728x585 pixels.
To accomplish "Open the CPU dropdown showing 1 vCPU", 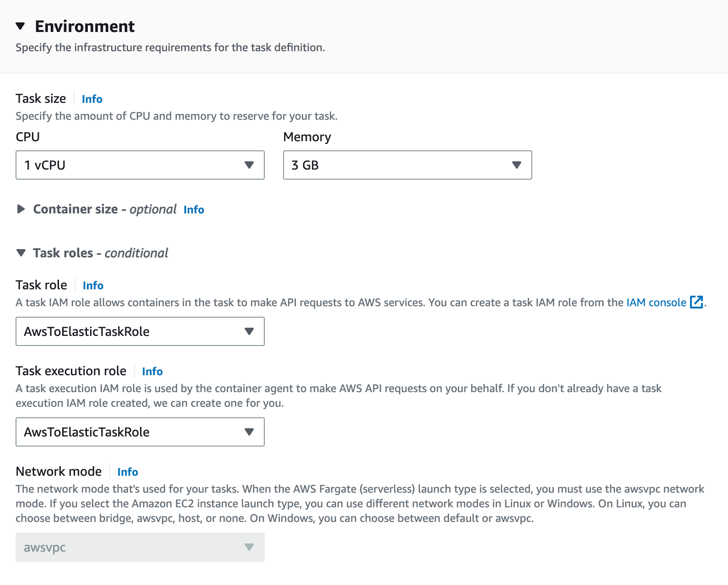I will (x=139, y=165).
